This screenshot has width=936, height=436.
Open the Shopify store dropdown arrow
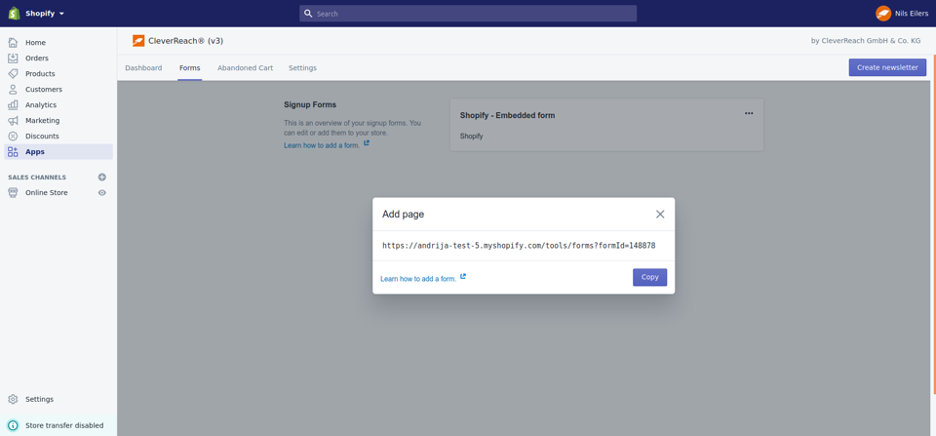62,14
